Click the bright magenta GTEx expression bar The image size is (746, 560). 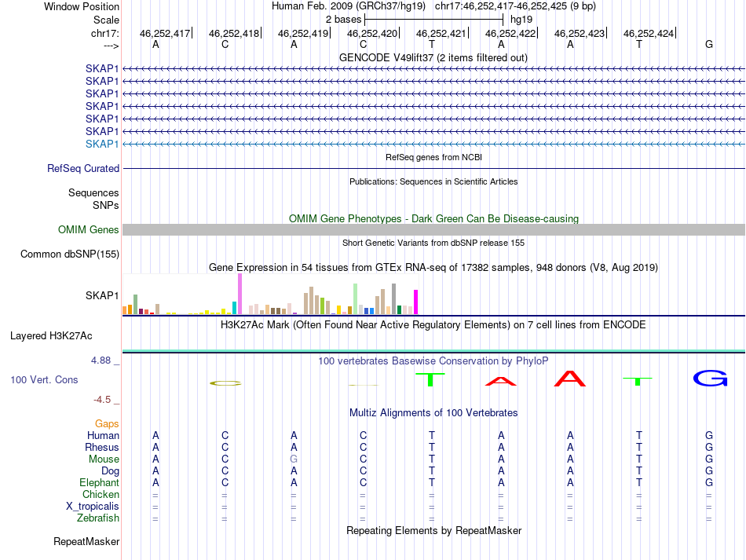(x=415, y=302)
